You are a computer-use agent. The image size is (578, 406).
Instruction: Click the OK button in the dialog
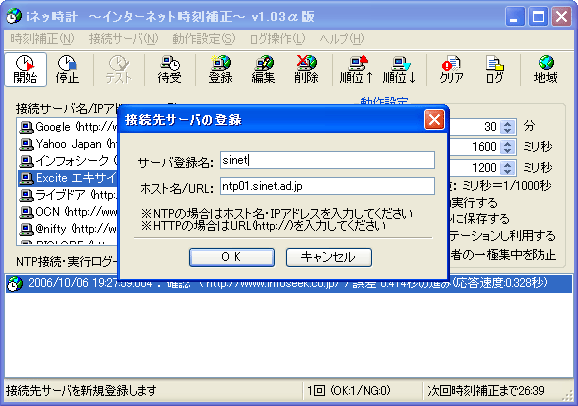pos(232,257)
